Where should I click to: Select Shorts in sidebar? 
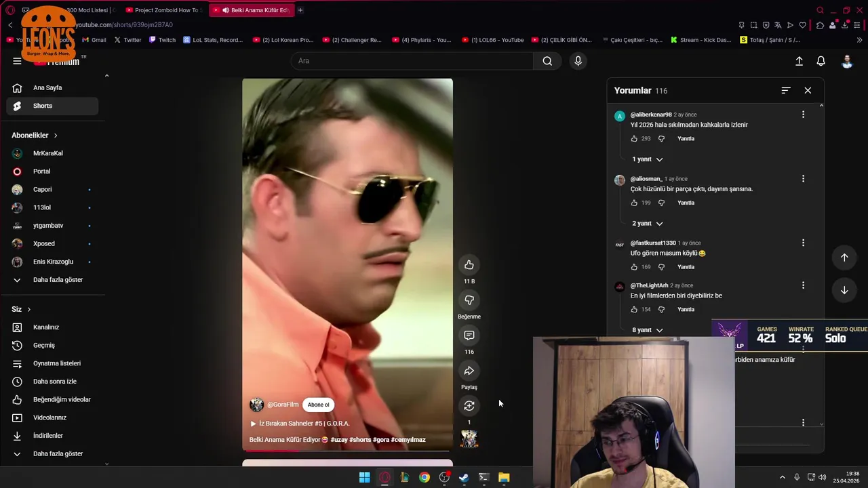click(x=52, y=106)
